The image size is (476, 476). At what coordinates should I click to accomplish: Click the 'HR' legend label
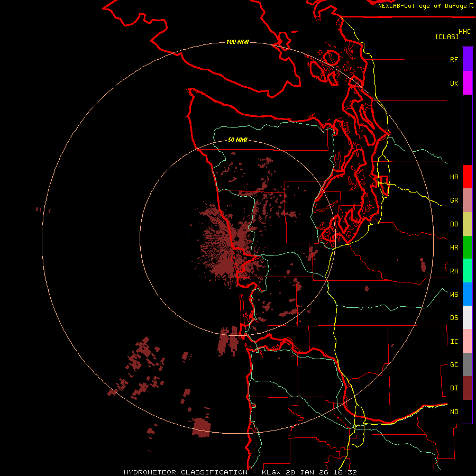coord(454,248)
